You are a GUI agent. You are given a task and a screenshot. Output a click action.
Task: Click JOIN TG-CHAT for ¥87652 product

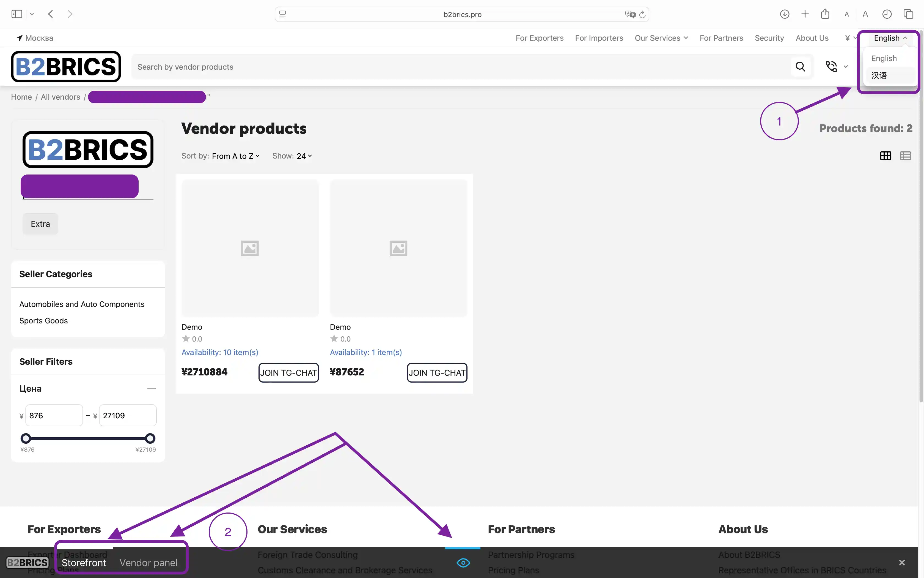pyautogui.click(x=437, y=372)
